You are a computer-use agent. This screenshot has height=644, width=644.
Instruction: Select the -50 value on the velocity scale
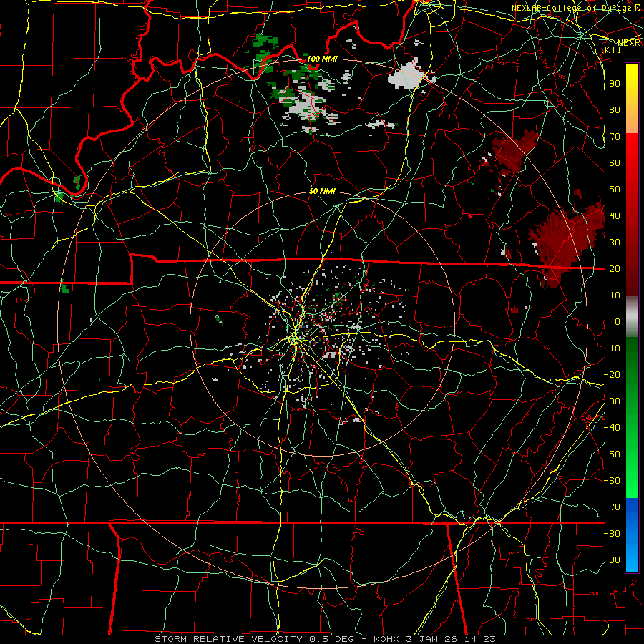tap(612, 454)
